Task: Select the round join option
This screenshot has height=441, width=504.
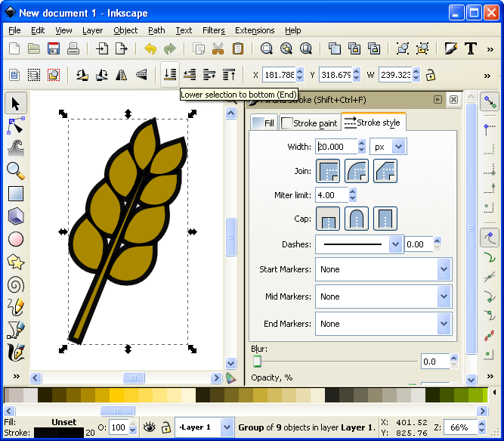Action: click(x=357, y=171)
